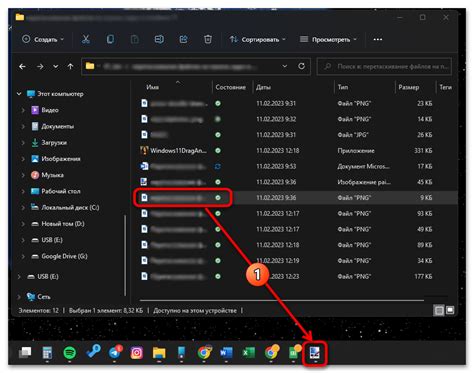Switch to large thumbnails view
The image size is (474, 373).
coord(450,310)
